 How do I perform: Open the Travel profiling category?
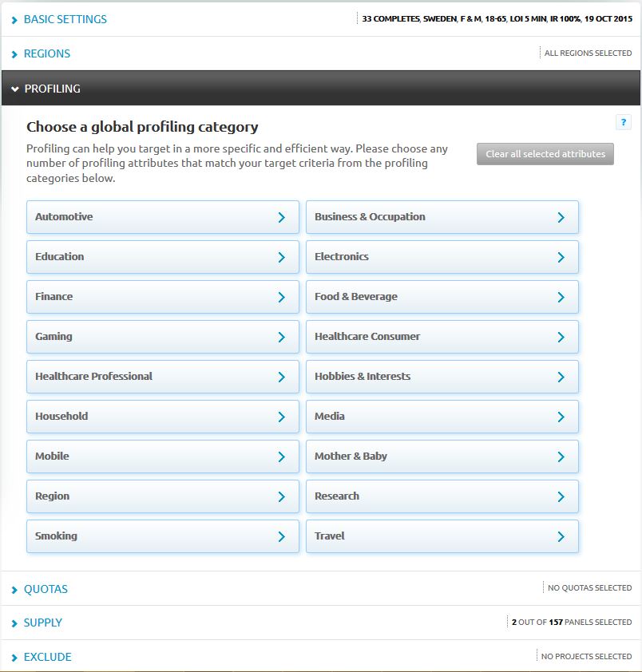pos(442,536)
